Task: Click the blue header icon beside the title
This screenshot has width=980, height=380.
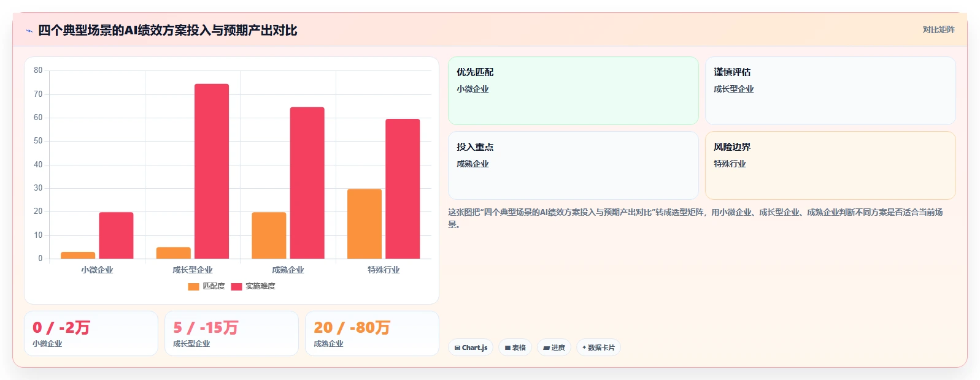Action: point(29,31)
